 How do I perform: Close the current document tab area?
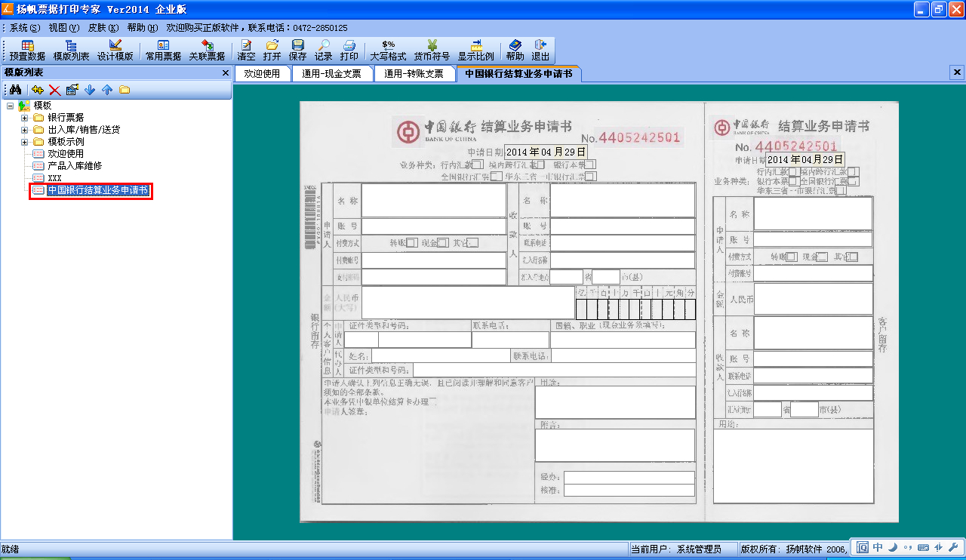point(958,72)
